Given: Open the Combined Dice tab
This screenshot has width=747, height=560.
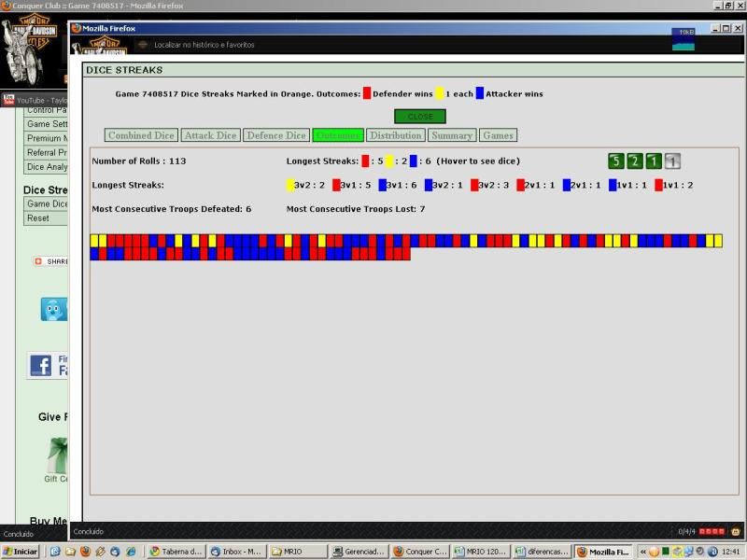Looking at the screenshot, I should (141, 135).
